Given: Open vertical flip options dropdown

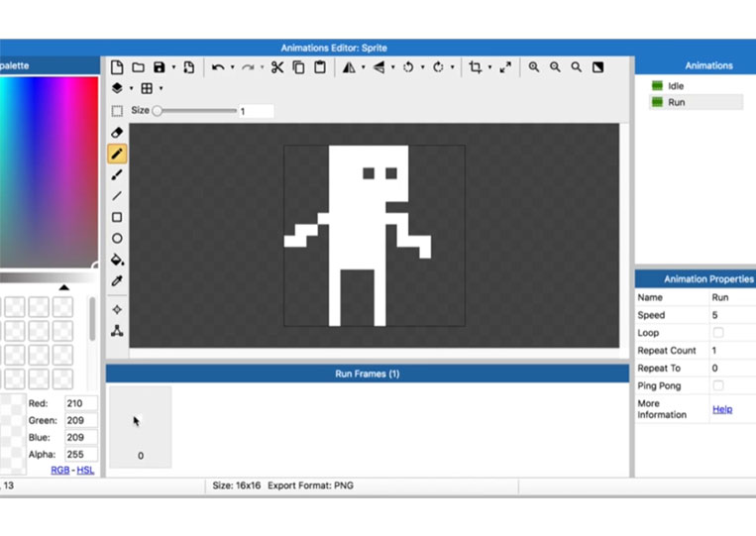Looking at the screenshot, I should pyautogui.click(x=393, y=67).
